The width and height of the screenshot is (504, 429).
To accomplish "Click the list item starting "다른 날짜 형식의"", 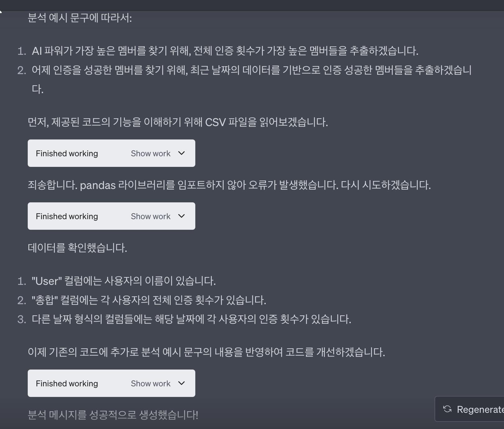I will tap(191, 319).
